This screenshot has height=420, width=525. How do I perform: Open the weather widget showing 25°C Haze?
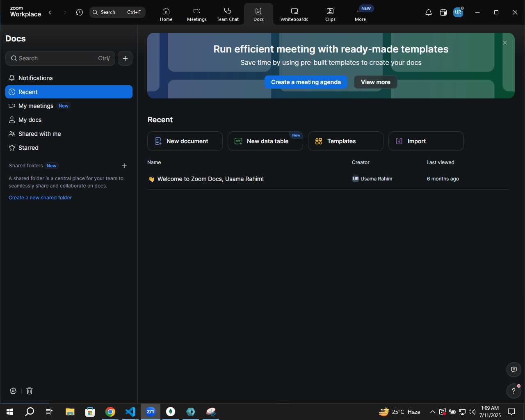click(x=400, y=412)
